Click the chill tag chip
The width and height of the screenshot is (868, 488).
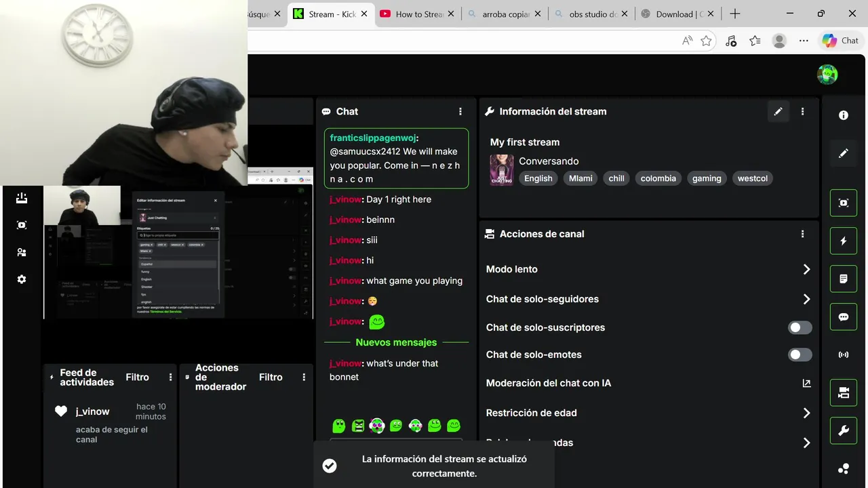pos(616,178)
